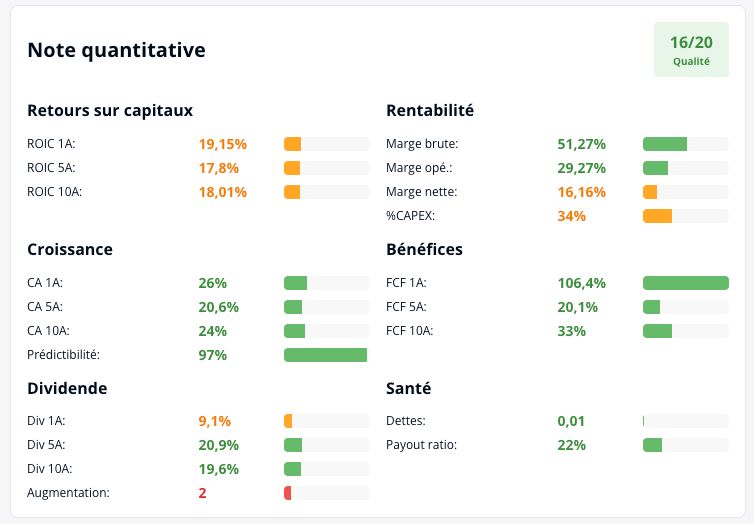This screenshot has width=754, height=524.
Task: Select the Dividende section title
Action: pyautogui.click(x=67, y=388)
